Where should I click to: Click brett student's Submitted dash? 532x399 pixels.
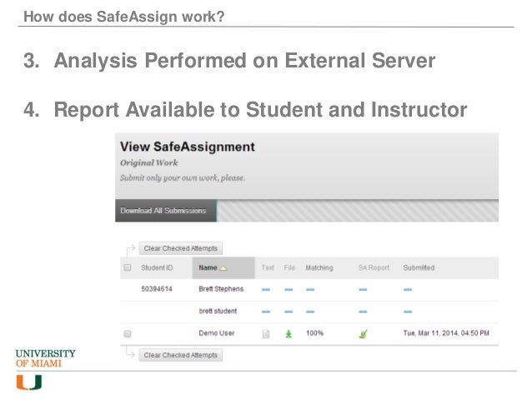(408, 312)
